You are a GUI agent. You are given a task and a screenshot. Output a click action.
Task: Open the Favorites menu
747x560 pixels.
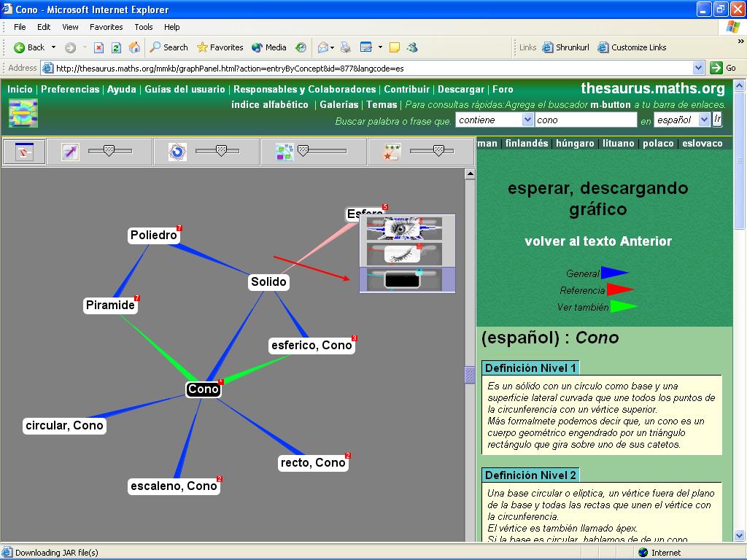click(x=107, y=27)
